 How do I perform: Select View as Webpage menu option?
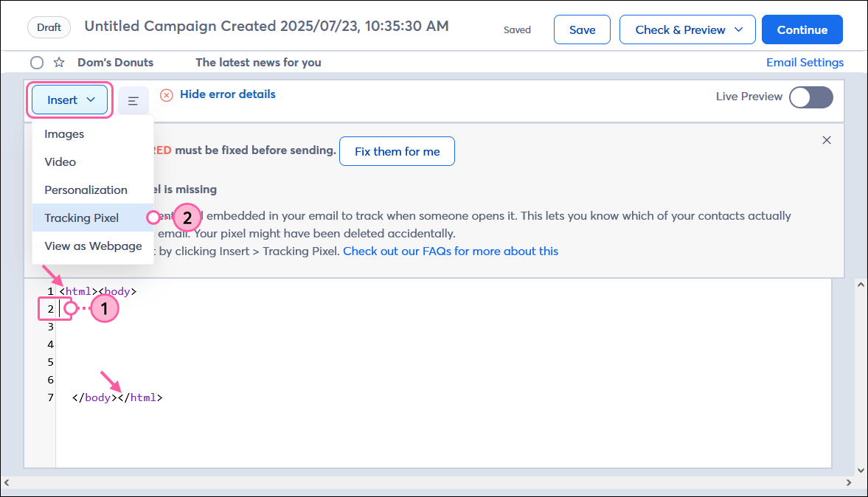92,246
